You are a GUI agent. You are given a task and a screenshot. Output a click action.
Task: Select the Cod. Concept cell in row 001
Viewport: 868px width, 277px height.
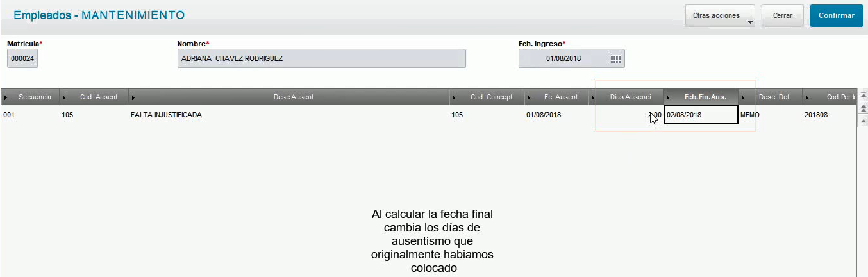[x=487, y=115]
